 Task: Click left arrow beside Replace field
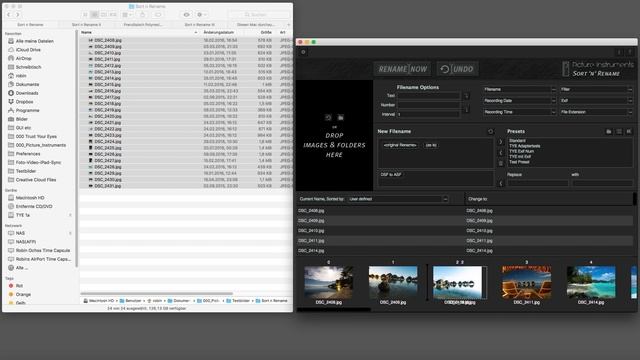501,183
